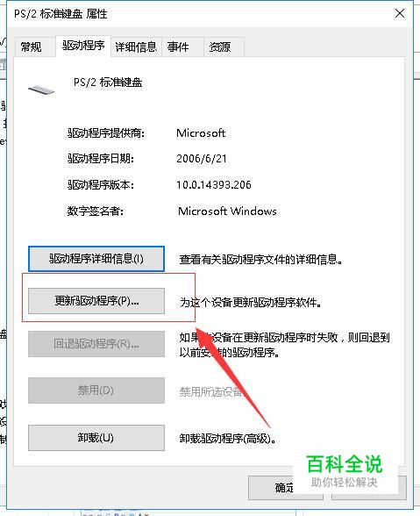Click the Microsoft provider value

(x=201, y=133)
